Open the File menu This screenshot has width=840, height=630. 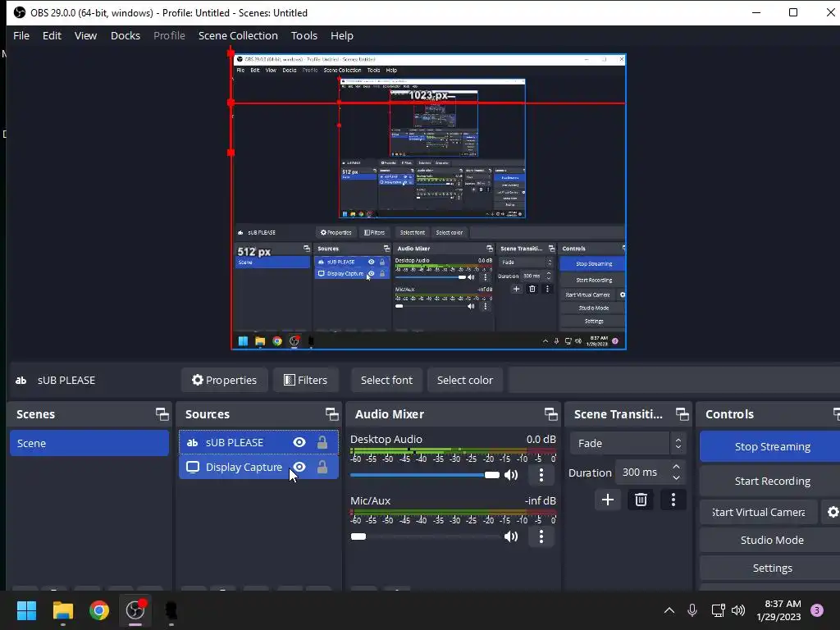point(21,35)
